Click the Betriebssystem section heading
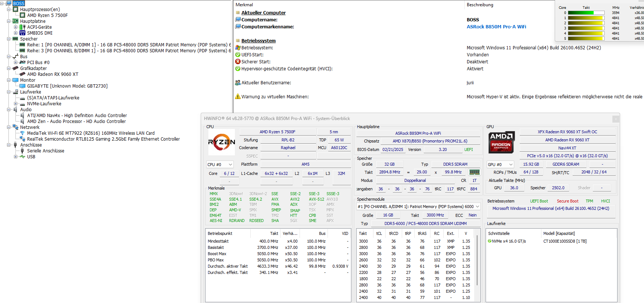 point(258,40)
